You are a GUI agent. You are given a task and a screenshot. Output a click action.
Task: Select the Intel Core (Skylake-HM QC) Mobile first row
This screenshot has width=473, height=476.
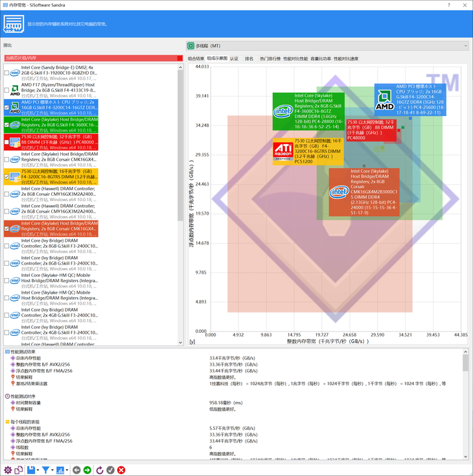click(x=51, y=281)
